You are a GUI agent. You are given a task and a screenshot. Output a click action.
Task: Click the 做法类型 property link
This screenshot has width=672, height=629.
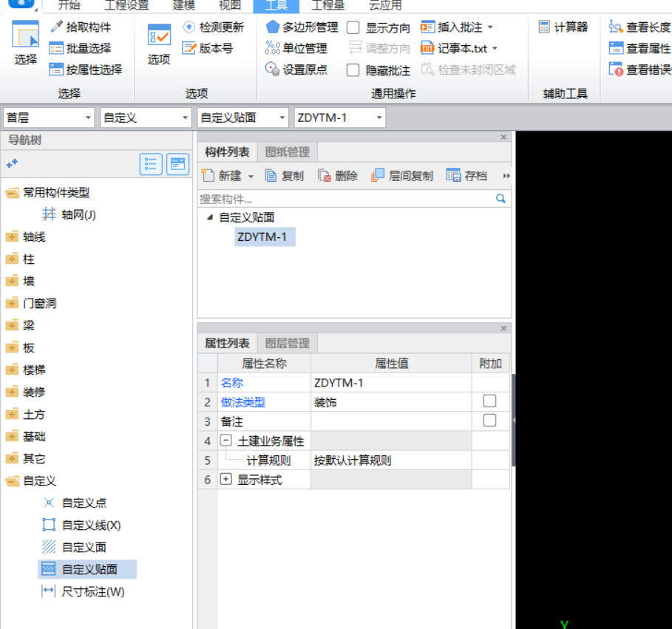(243, 402)
